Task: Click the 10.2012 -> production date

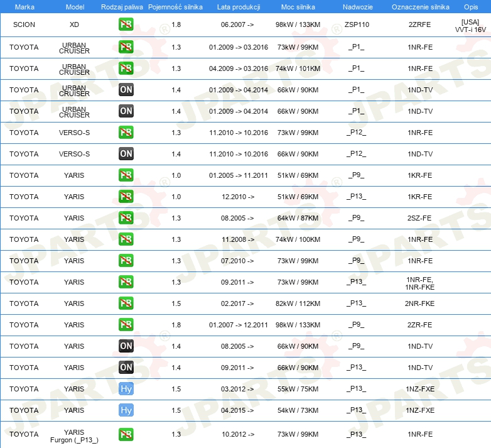Action: [x=238, y=434]
